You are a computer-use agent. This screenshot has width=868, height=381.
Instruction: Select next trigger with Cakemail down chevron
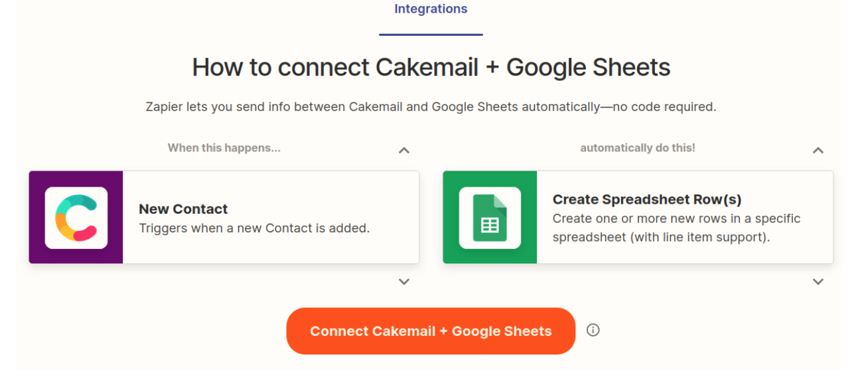[403, 281]
